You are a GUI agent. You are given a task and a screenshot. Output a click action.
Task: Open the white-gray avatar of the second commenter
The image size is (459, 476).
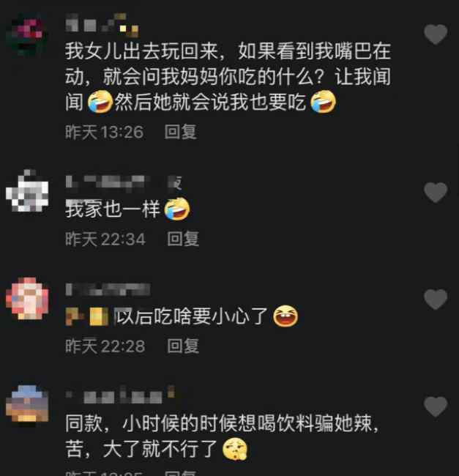click(27, 191)
